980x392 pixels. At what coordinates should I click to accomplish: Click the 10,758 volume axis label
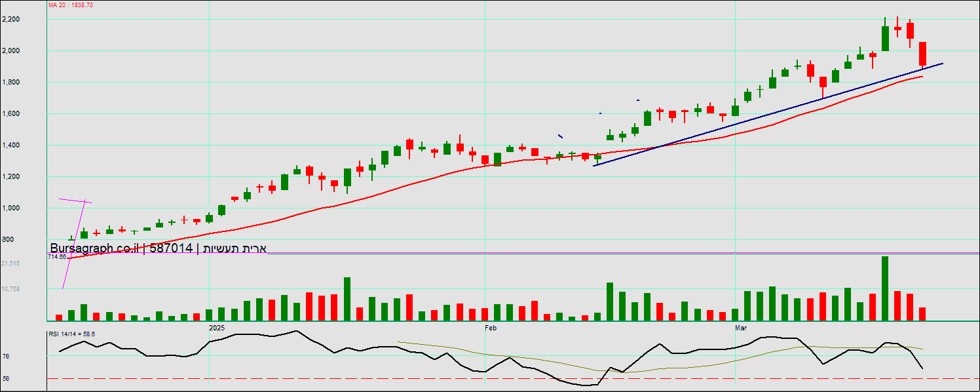coord(10,288)
